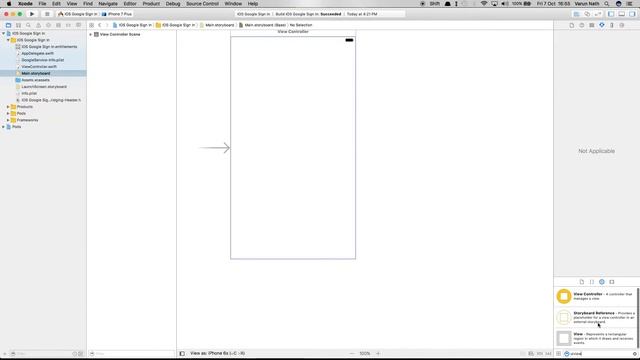Open the Navigate menu

108,4
